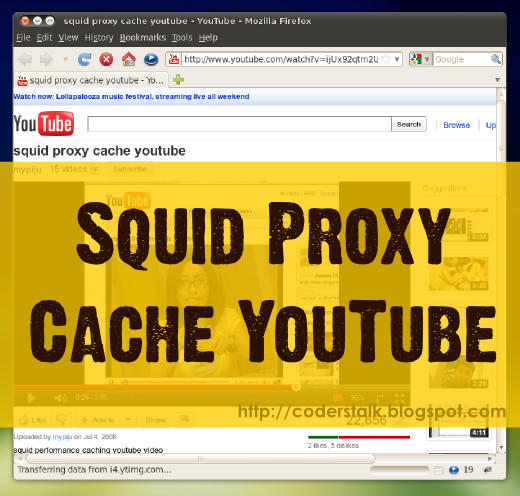Seek using the video progress bar handle
The height and width of the screenshot is (496, 520).
click(x=296, y=387)
